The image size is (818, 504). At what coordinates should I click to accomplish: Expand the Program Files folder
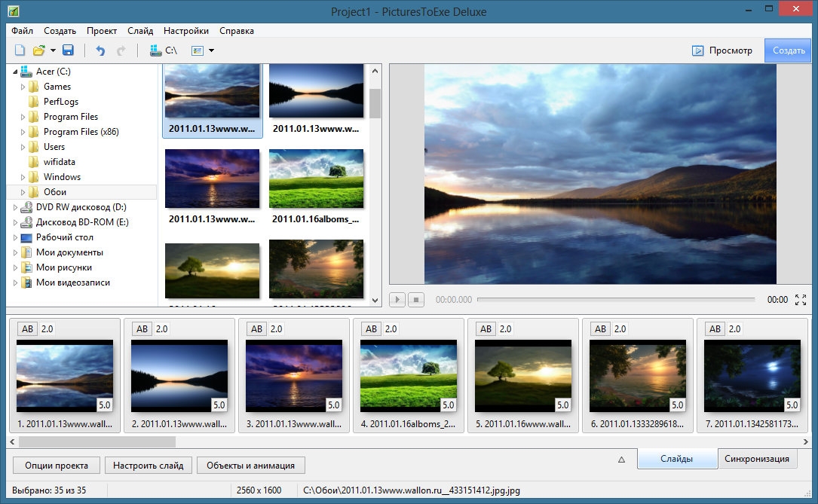coord(23,117)
